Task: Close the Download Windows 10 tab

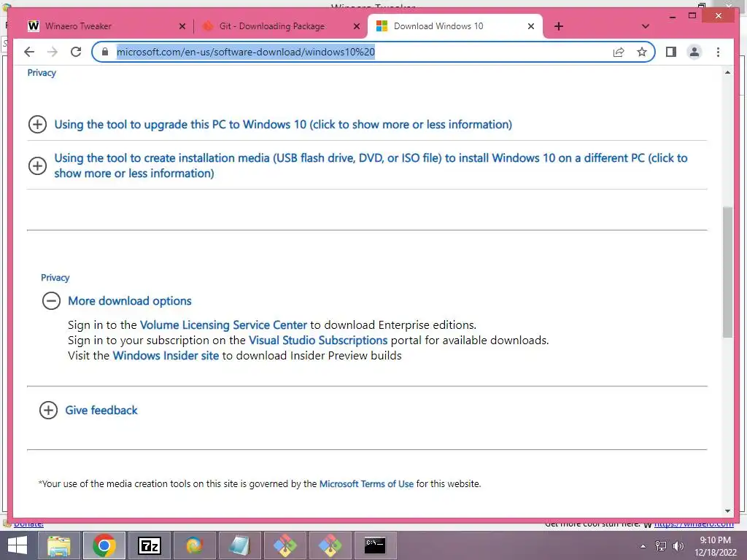Action: [x=531, y=26]
